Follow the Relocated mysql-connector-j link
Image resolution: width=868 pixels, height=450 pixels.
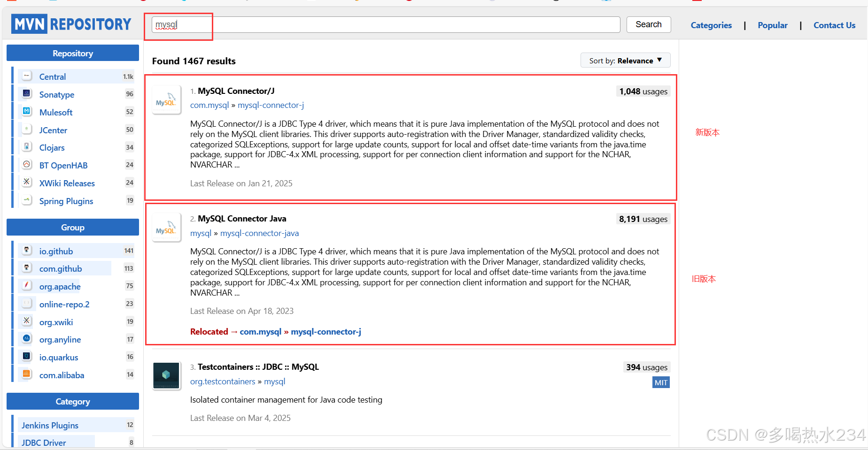click(x=326, y=332)
